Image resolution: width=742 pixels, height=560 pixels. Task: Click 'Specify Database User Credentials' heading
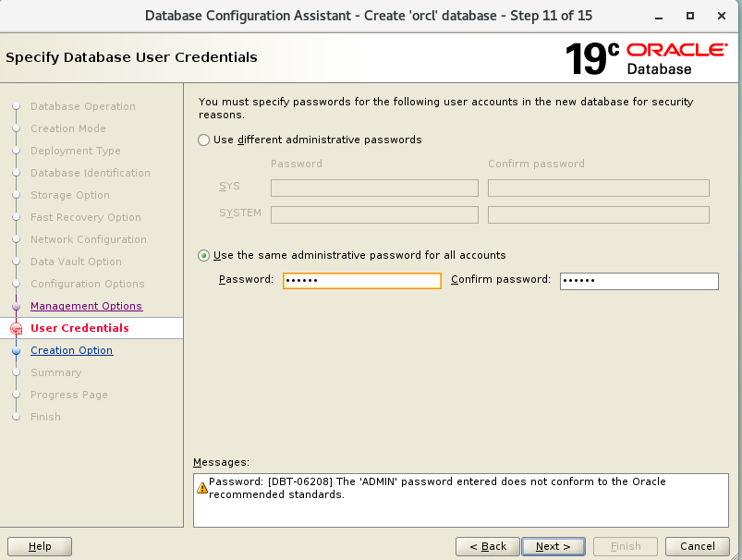pos(131,57)
